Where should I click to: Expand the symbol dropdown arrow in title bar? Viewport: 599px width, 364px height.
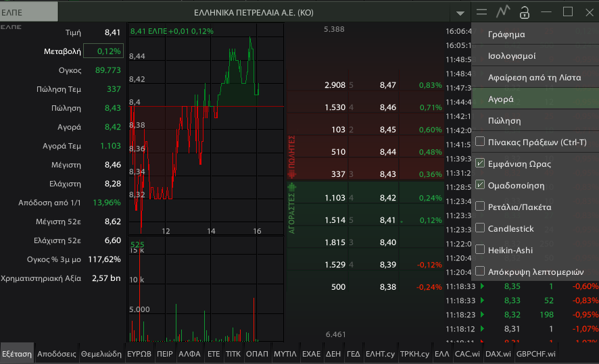pyautogui.click(x=460, y=14)
